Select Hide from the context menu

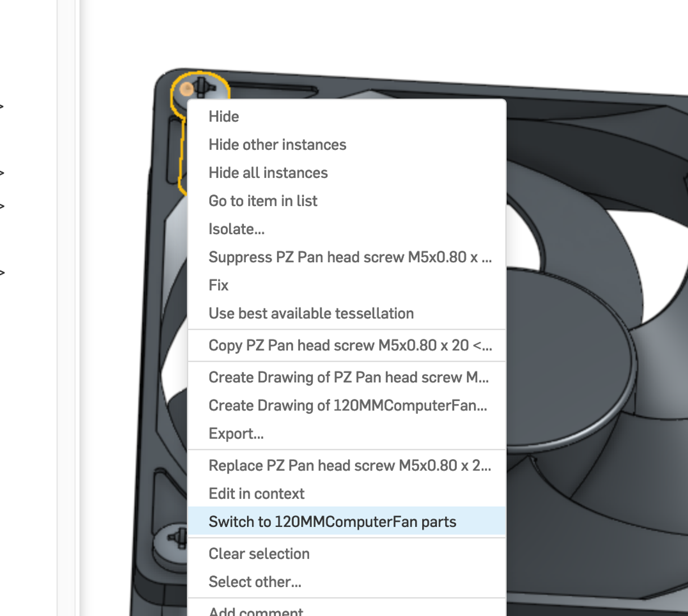(x=347, y=116)
